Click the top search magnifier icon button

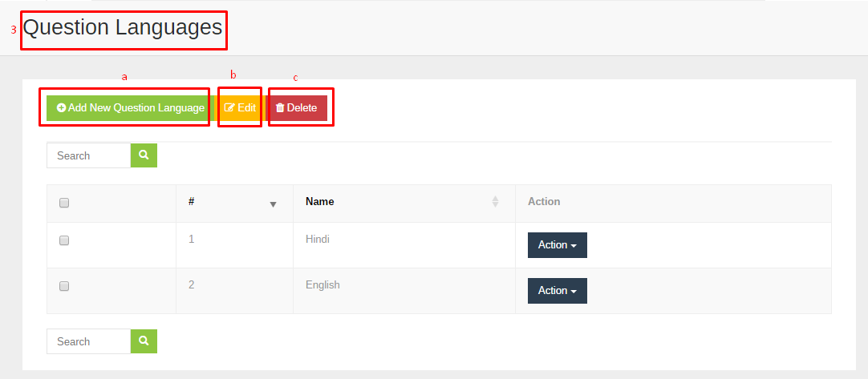[144, 155]
